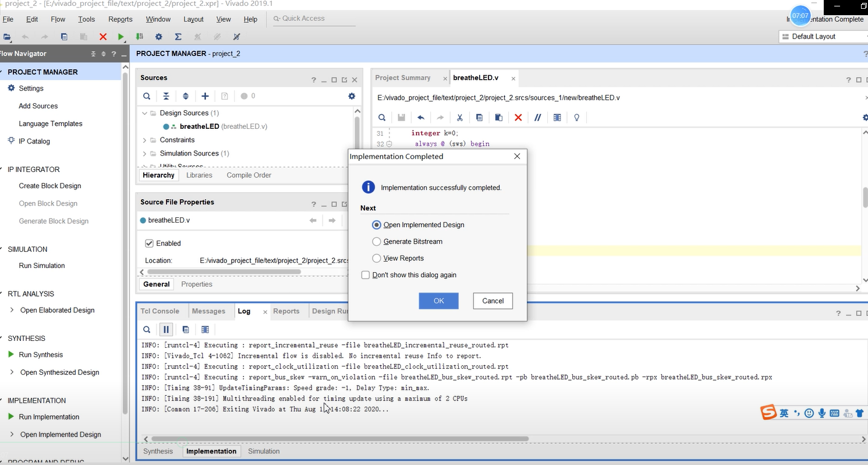Open Settings in Project Manager

click(x=31, y=89)
